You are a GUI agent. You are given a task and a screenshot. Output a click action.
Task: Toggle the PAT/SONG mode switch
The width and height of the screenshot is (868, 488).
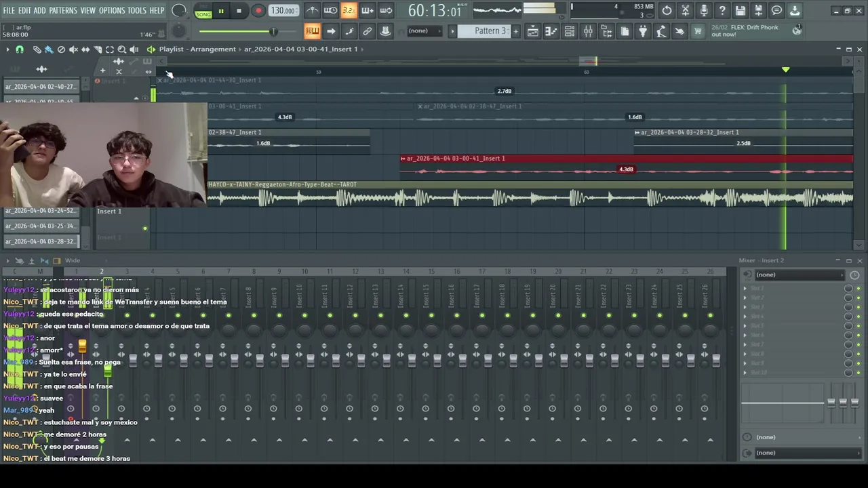[203, 11]
